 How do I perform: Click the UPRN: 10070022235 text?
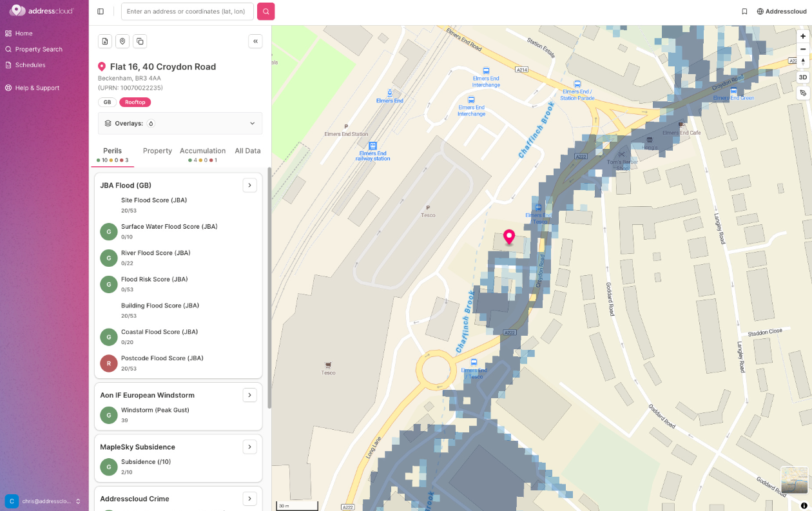pos(130,88)
